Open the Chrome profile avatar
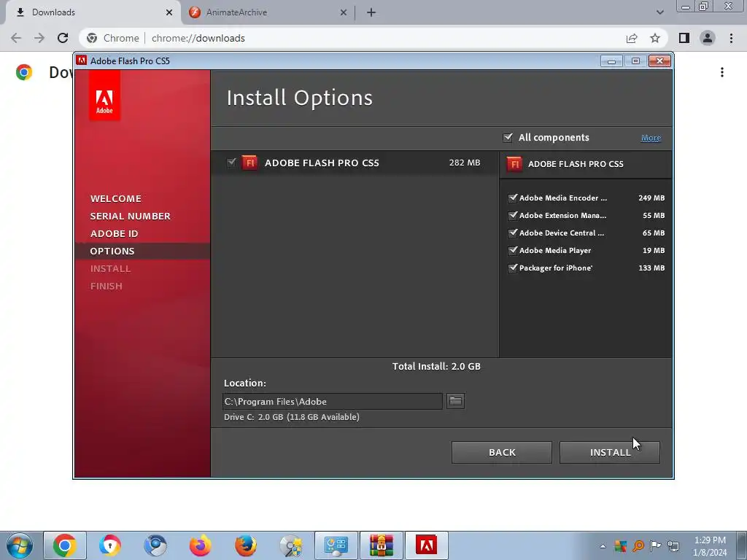Screen dimensions: 747x560 (708, 38)
